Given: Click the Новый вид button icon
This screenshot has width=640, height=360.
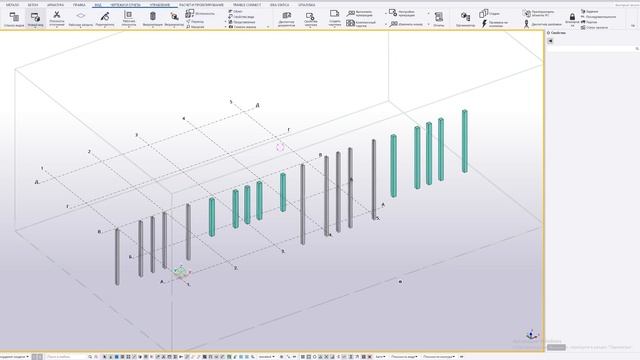Looking at the screenshot, I should tap(36, 17).
